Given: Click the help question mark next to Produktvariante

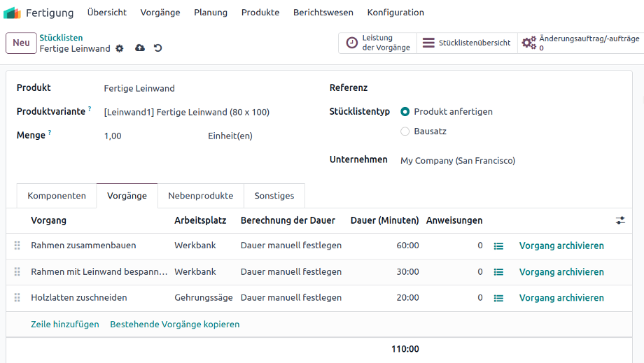Looking at the screenshot, I should click(x=90, y=108).
